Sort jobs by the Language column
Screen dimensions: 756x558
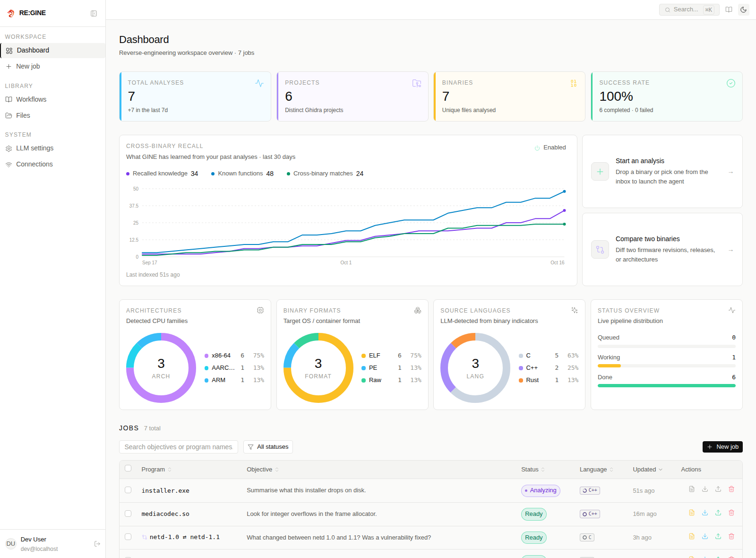[596, 470]
